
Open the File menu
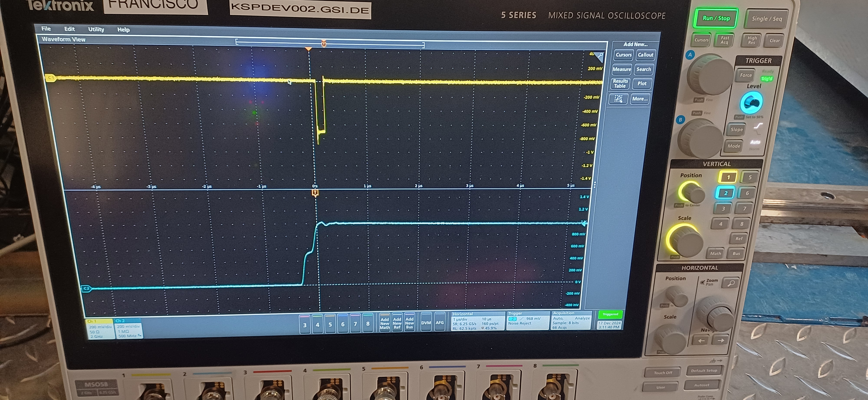(46, 29)
